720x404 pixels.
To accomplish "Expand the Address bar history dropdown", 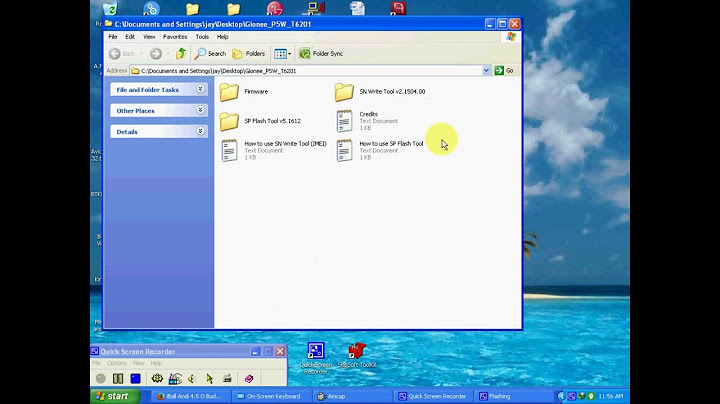I will pos(486,71).
